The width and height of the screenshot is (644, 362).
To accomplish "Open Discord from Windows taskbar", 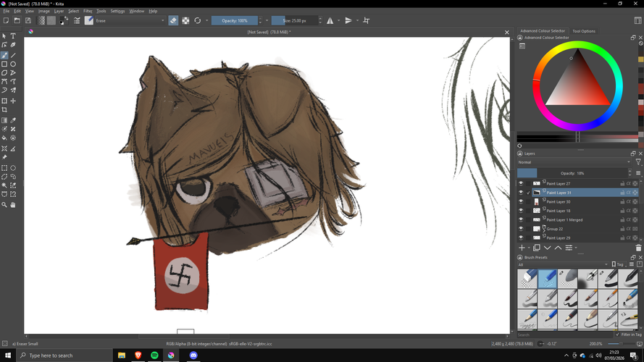I will point(193,355).
